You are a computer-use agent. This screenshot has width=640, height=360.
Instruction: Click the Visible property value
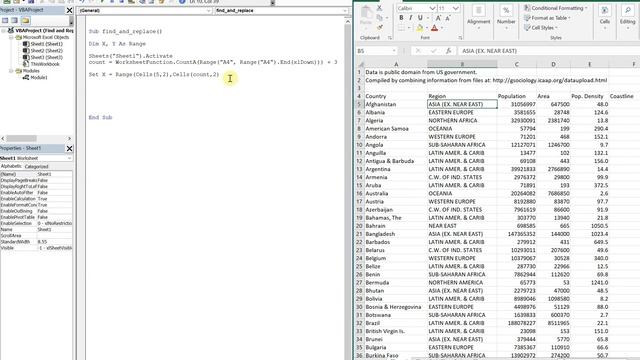point(55,248)
